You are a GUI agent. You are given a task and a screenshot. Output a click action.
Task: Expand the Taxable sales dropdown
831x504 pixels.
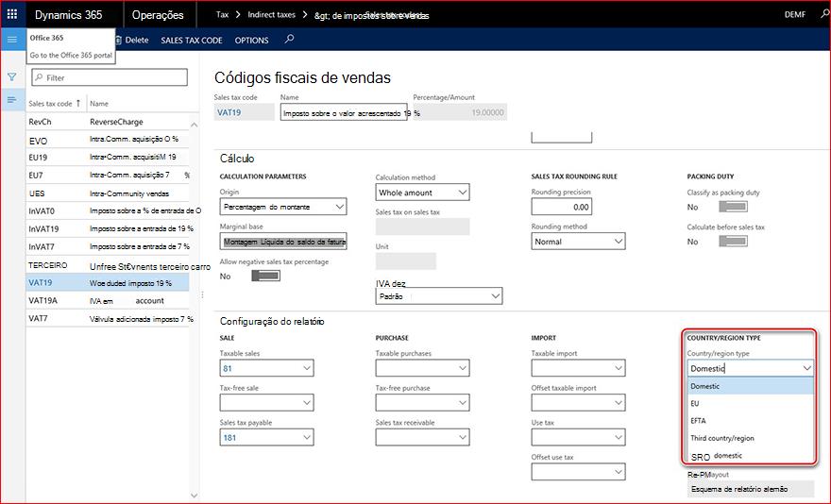[306, 368]
